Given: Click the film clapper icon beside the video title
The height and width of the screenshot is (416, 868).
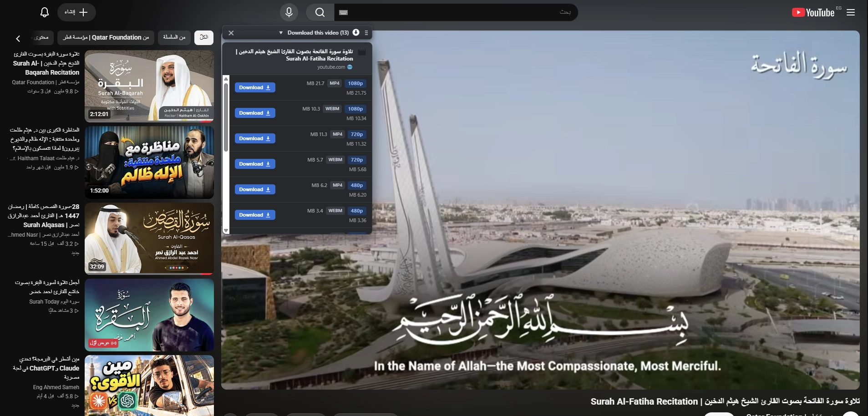Looking at the screenshot, I should (x=362, y=52).
